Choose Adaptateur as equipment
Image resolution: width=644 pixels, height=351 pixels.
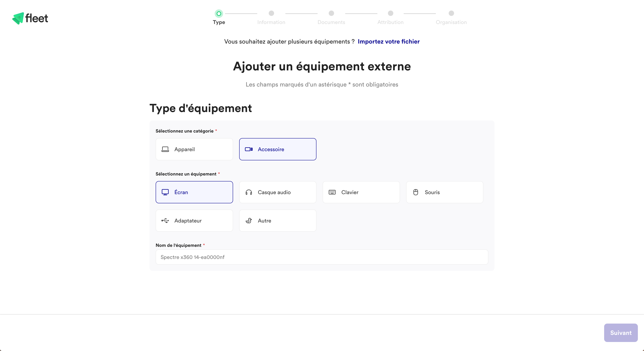click(x=194, y=221)
